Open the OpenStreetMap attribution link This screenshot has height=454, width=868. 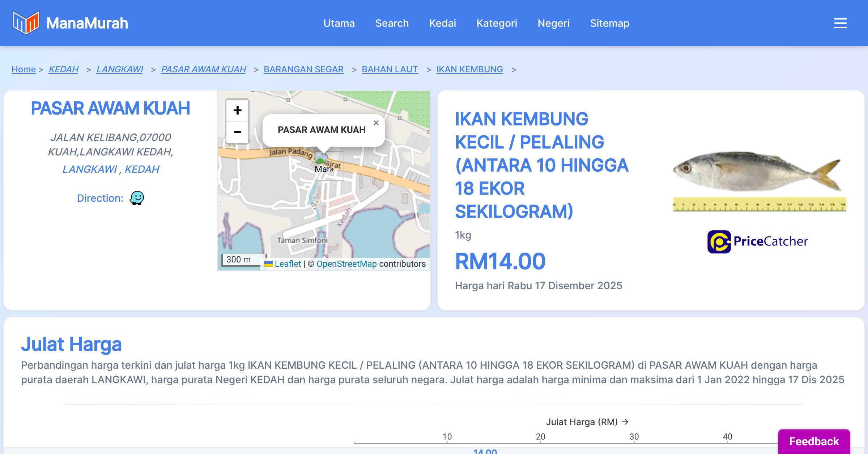pos(346,264)
